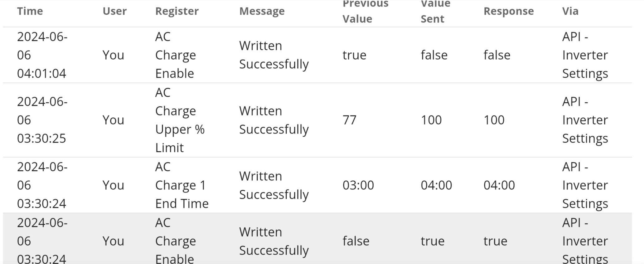Click the Previous Value column header
Screen dimensions: 644x264
pos(366,11)
